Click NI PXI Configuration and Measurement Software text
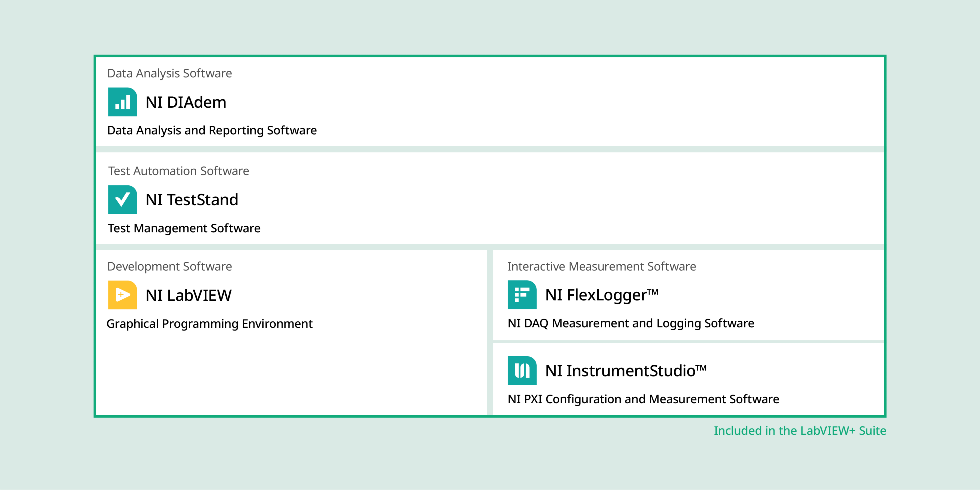Screen dimensions: 980x490 pyautogui.click(x=643, y=399)
